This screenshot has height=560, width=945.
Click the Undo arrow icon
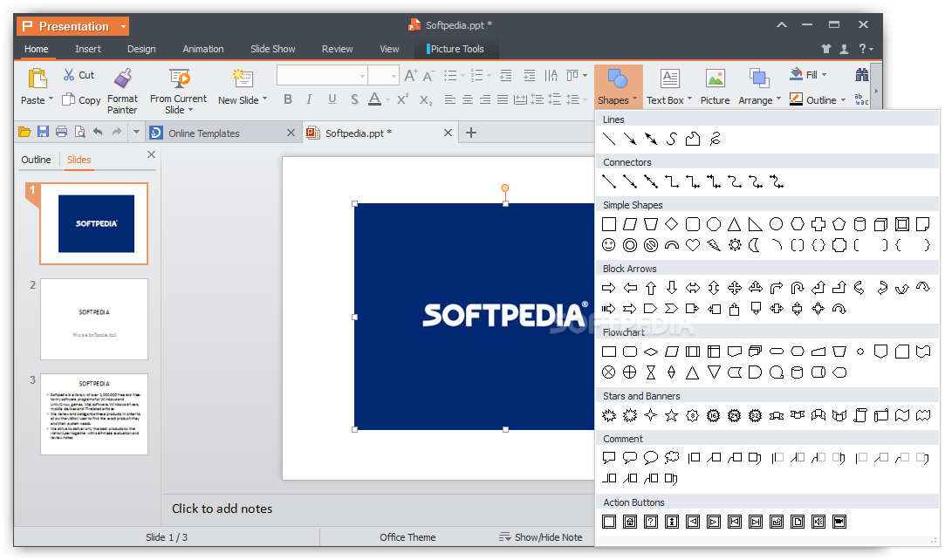98,131
